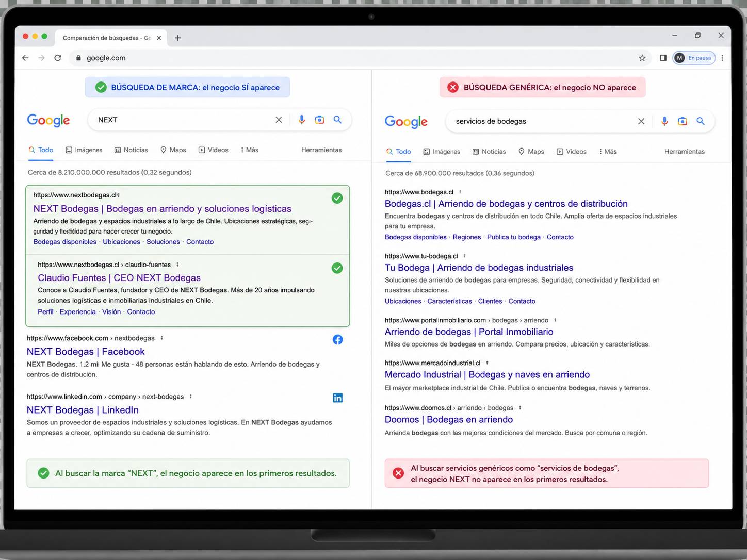Viewport: 747px width, 560px height.
Task: Open Perfil sitelink under Claudio Fuentes
Action: [45, 312]
